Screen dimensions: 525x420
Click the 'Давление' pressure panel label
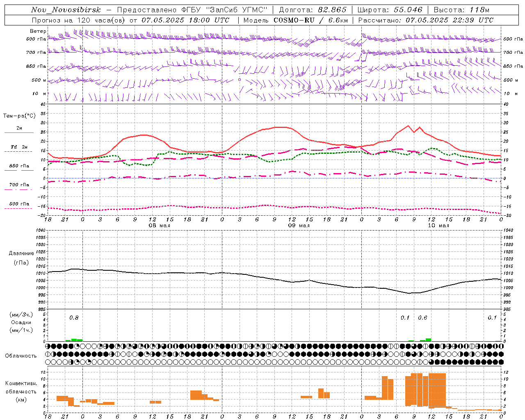[x=21, y=253]
